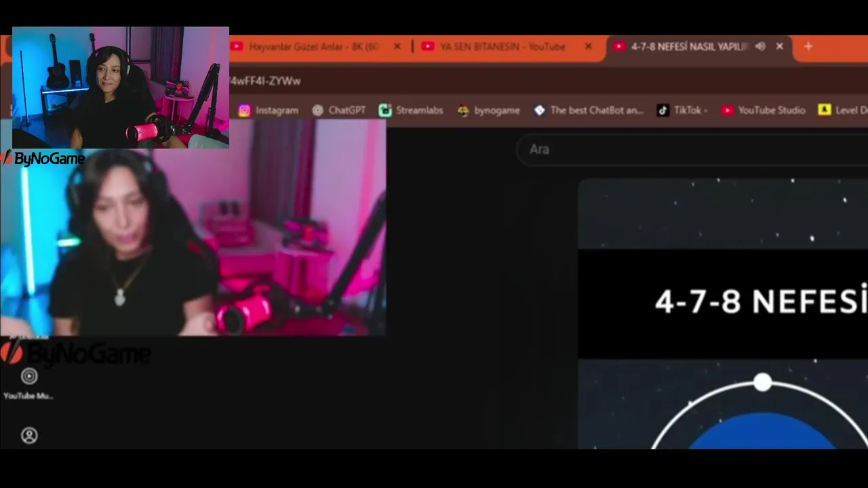Open the Instagram bookmark
Image resolution: width=868 pixels, height=488 pixels.
(x=269, y=110)
